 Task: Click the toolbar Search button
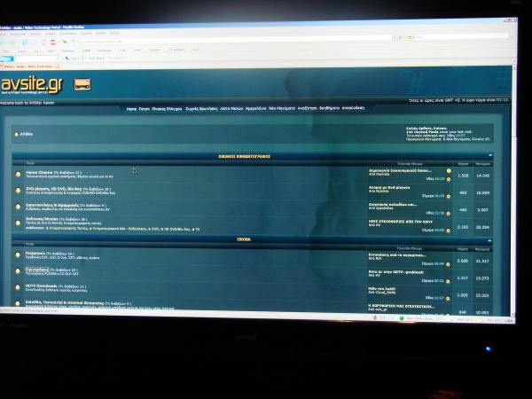point(73,59)
